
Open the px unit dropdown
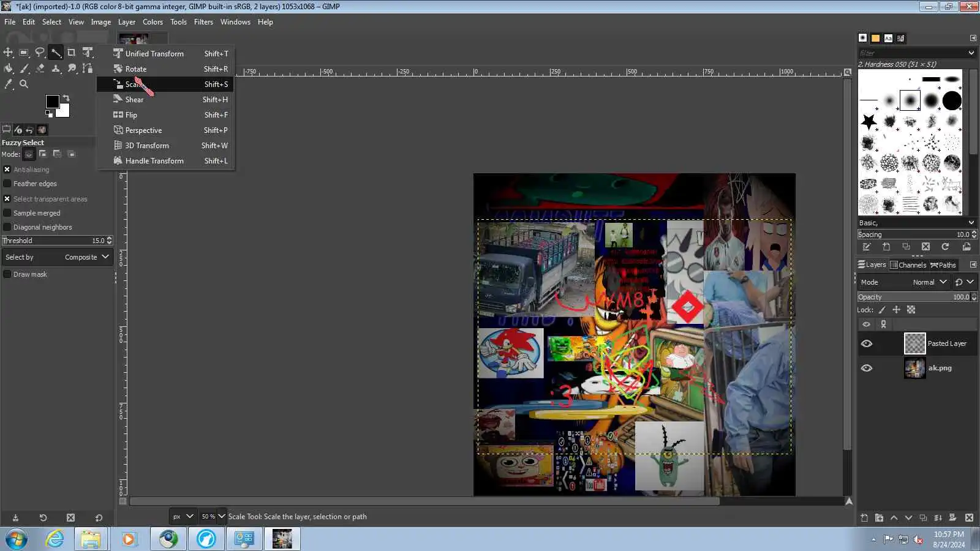[x=183, y=516]
